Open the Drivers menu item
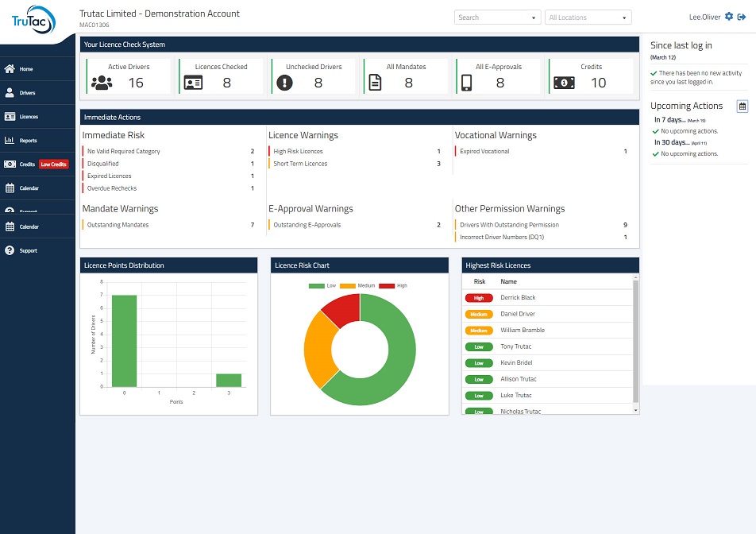Image resolution: width=756 pixels, height=534 pixels. tap(37, 93)
